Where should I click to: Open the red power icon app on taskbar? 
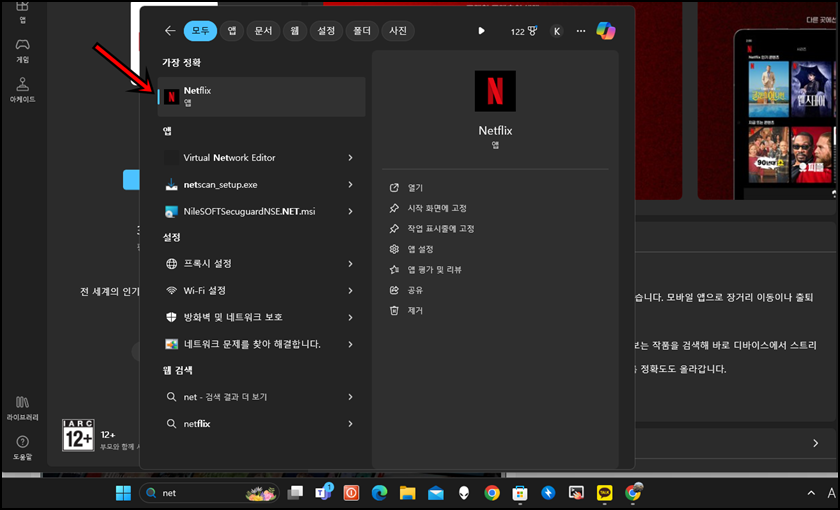[x=351, y=493]
